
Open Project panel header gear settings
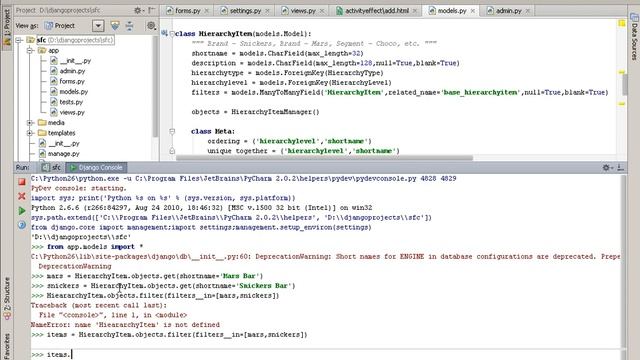tap(138, 10)
